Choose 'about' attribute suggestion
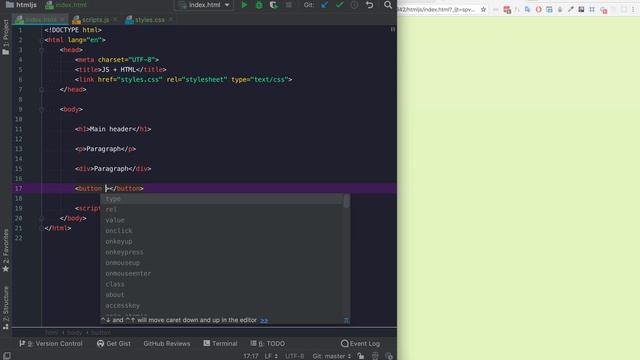640x360 pixels. (222, 295)
